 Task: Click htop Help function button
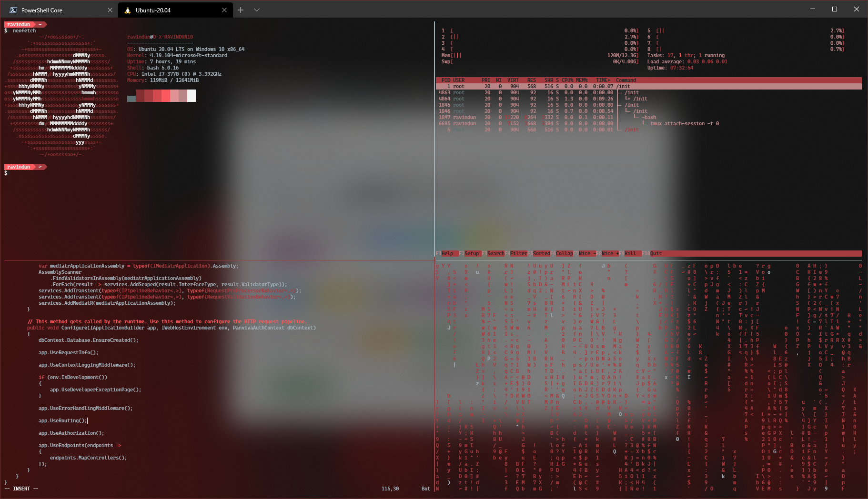point(447,253)
